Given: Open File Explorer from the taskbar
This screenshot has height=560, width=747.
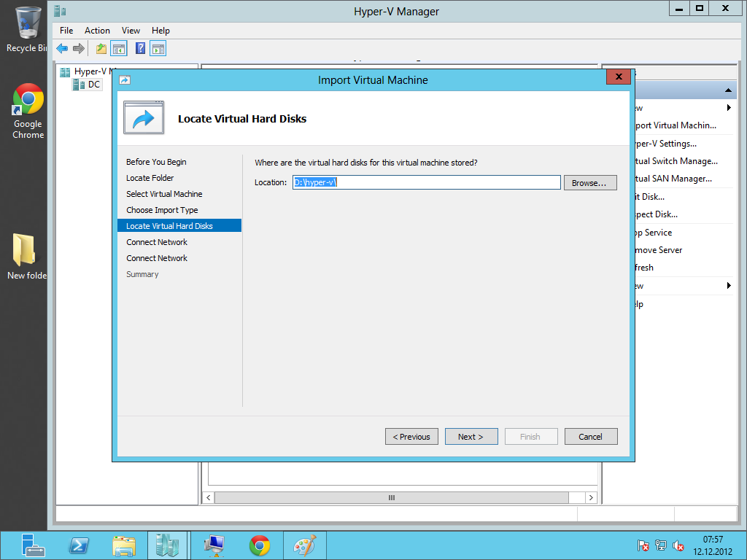Looking at the screenshot, I should [x=123, y=545].
